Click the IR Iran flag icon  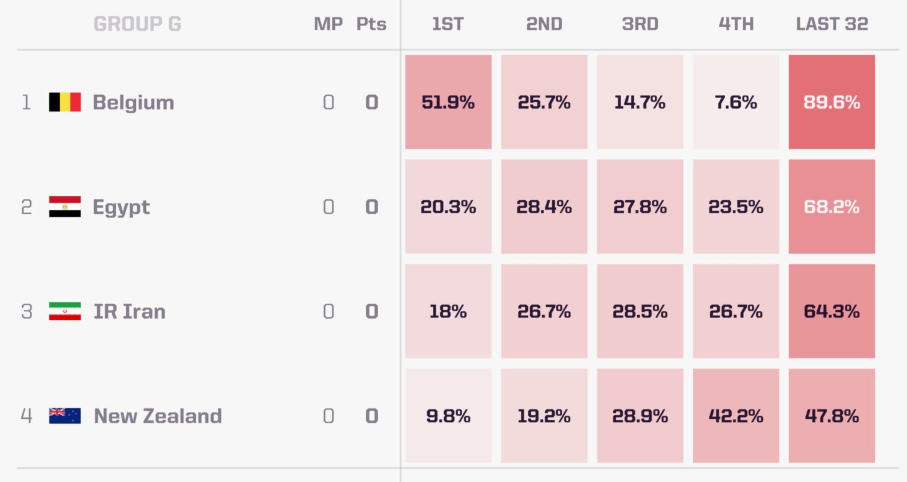pos(65,311)
